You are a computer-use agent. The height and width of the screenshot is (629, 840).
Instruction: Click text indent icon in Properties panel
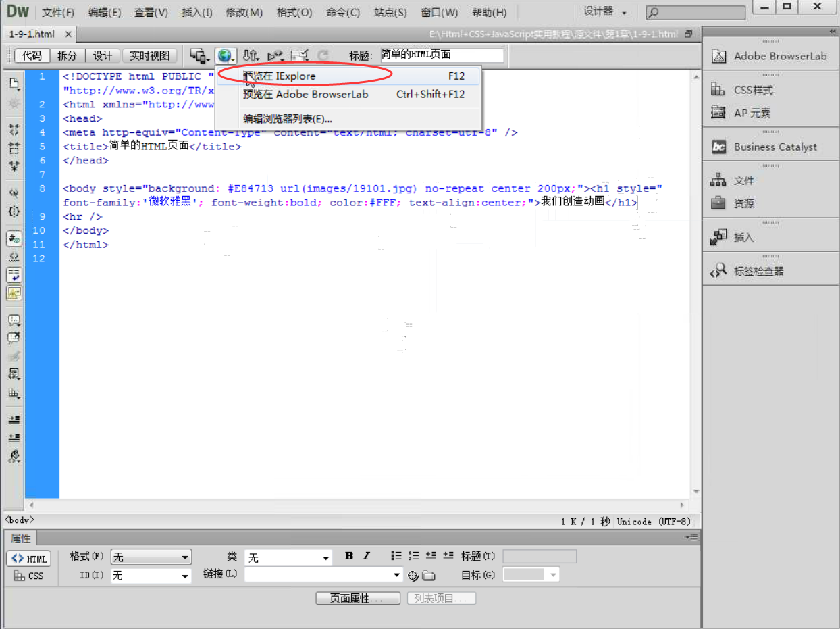click(x=448, y=555)
